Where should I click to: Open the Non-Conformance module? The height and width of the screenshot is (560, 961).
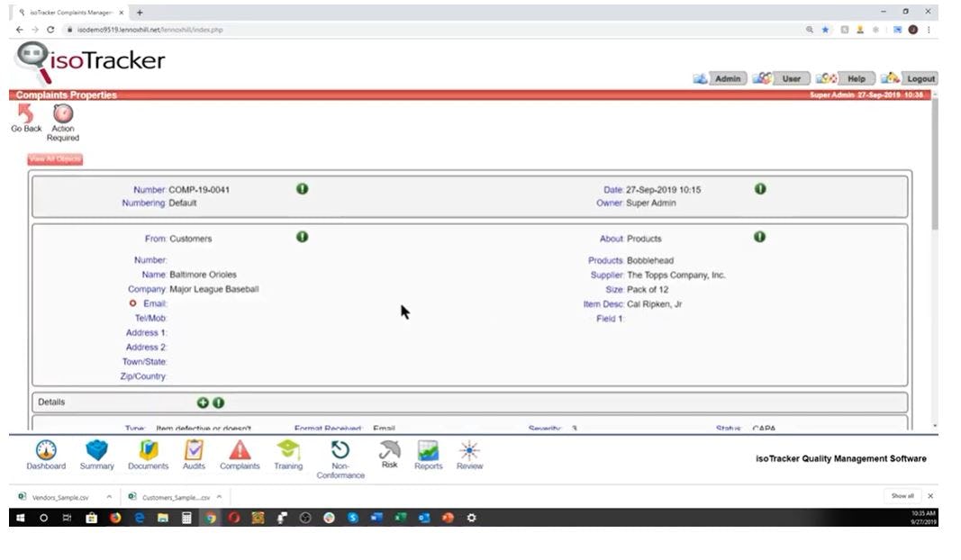[x=340, y=453]
